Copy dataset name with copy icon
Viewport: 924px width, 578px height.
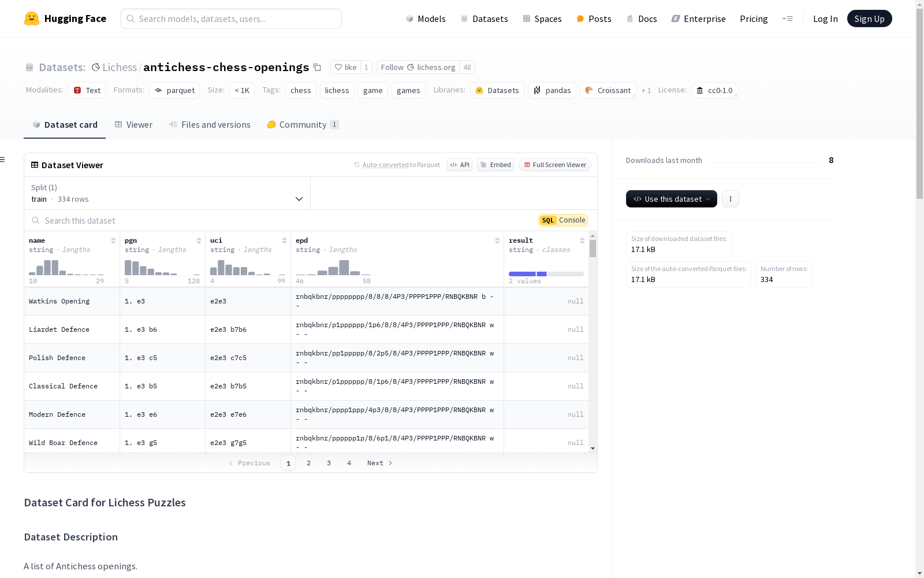pos(317,67)
